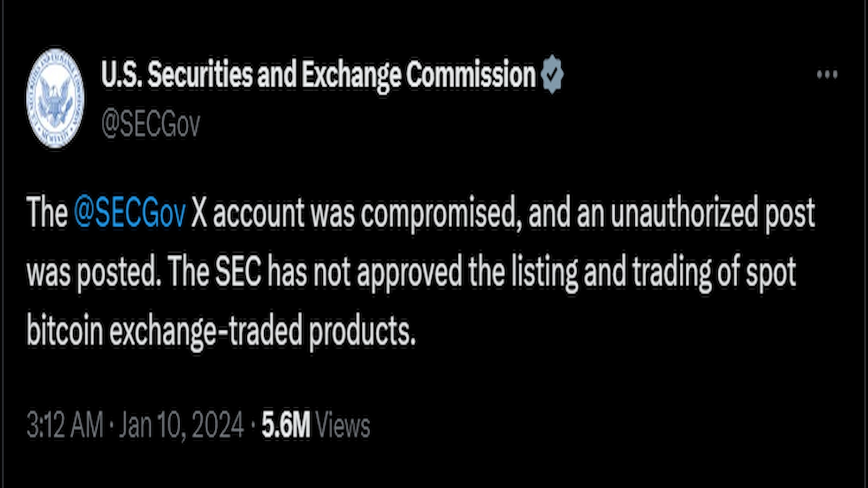Screen dimensions: 868x488
Task: Click the government verification seal next to the name
Action: pos(553,74)
